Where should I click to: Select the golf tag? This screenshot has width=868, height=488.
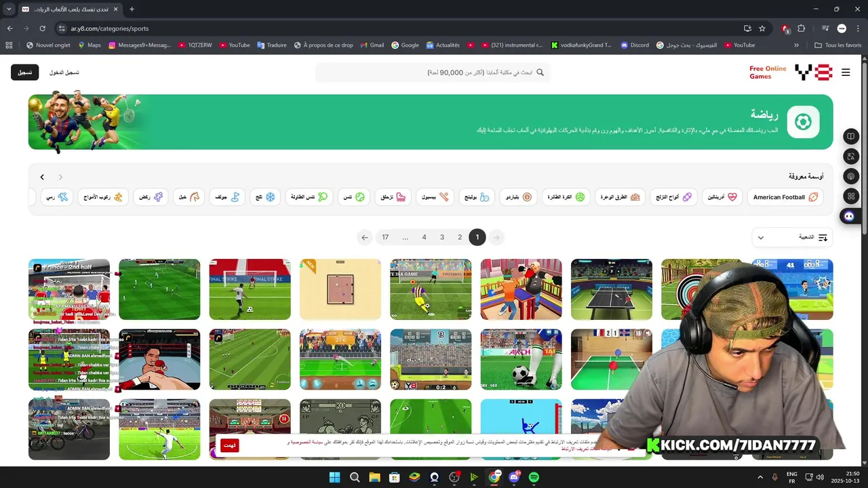pos(227,197)
